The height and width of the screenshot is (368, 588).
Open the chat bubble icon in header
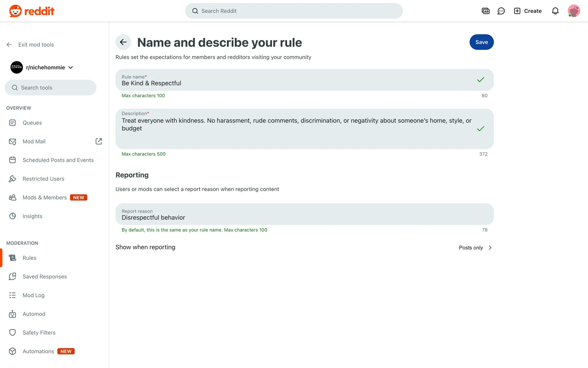pos(501,11)
